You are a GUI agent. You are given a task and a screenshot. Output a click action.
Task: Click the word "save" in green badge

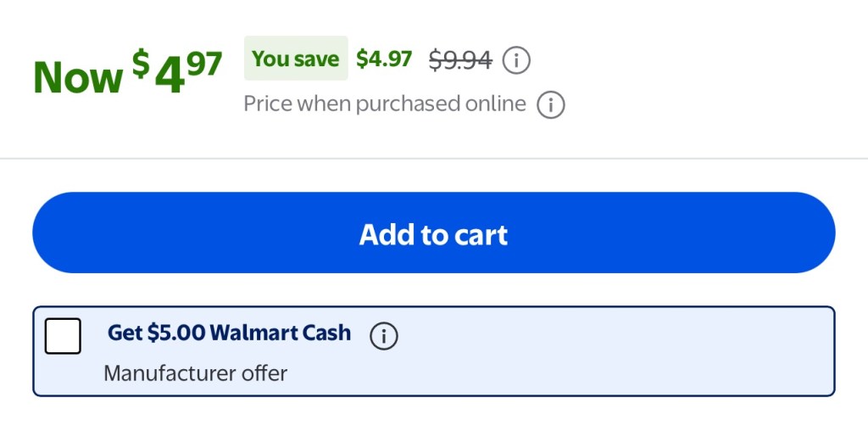click(316, 59)
